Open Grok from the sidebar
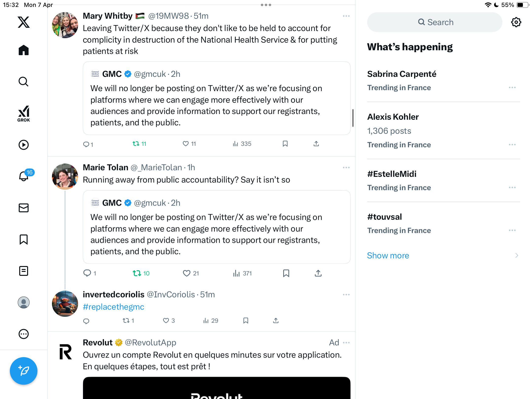 pos(24,114)
